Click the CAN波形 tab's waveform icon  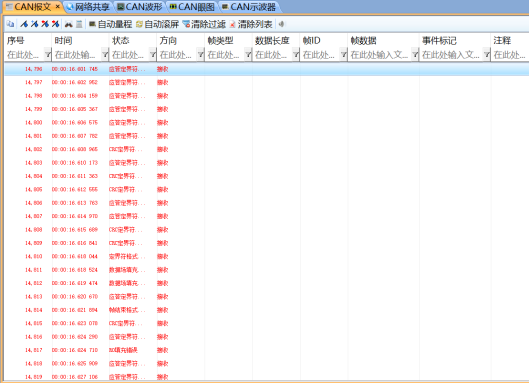120,7
